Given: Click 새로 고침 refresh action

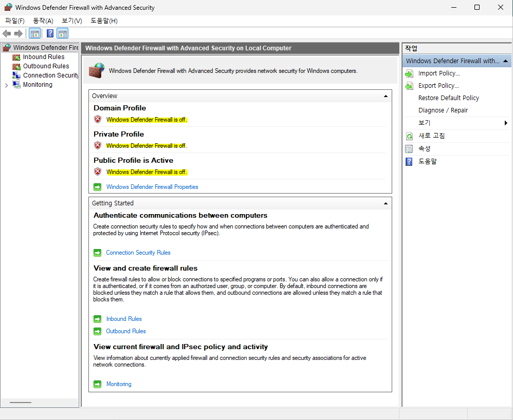Looking at the screenshot, I should (432, 136).
